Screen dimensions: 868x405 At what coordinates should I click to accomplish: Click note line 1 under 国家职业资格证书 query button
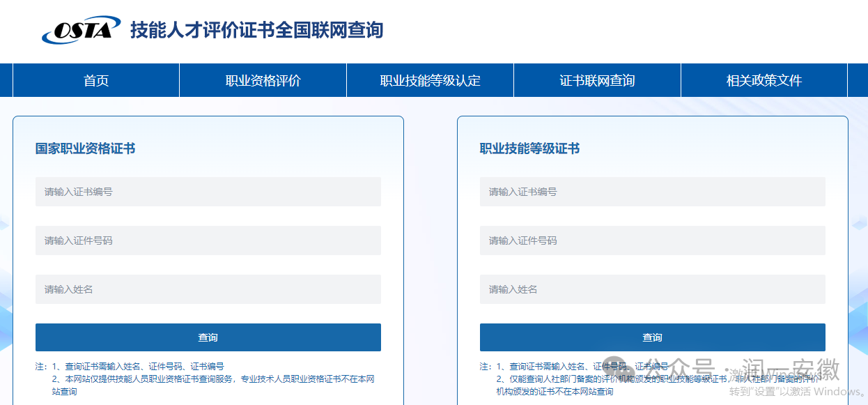click(x=138, y=366)
